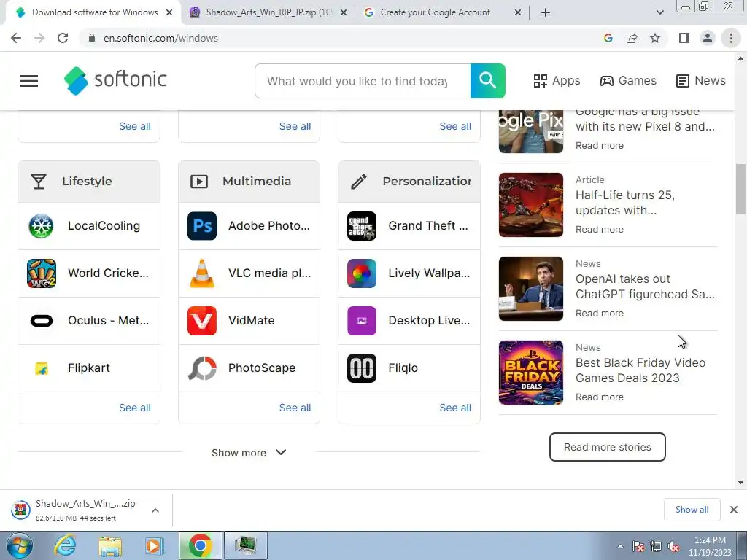Click the Google icon in the address bar
The width and height of the screenshot is (747, 560).
(608, 38)
